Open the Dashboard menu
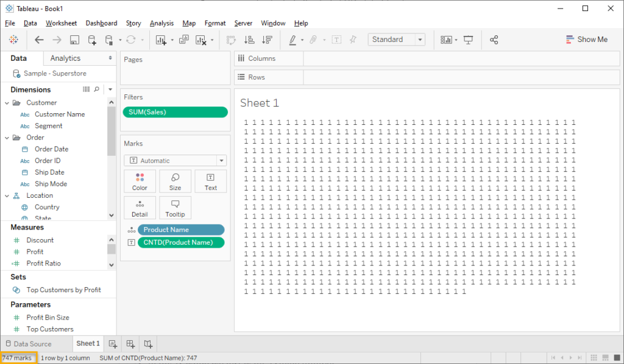The width and height of the screenshot is (624, 364). [x=102, y=23]
